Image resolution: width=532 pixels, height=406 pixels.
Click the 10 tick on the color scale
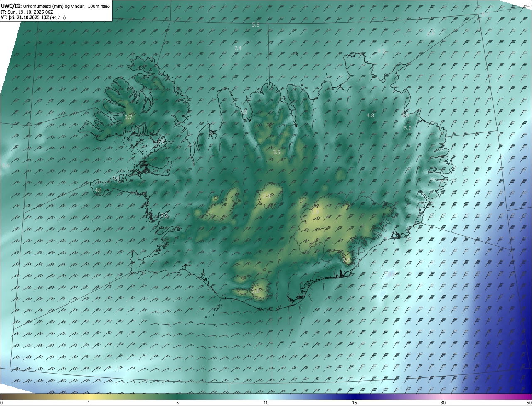coord(266,403)
